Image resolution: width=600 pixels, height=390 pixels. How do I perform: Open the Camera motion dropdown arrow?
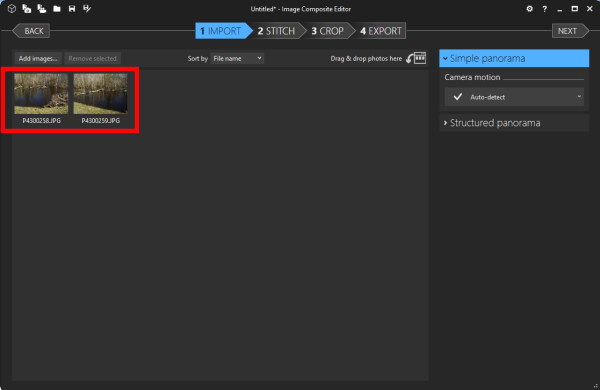click(x=579, y=97)
